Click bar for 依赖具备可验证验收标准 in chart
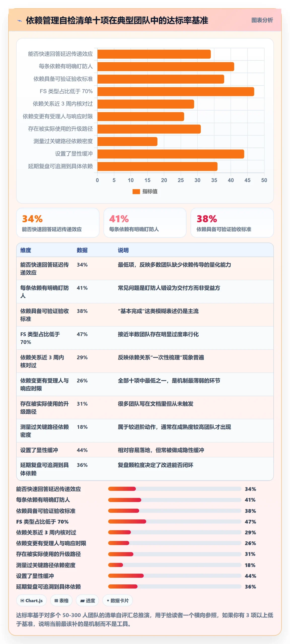 tap(161, 79)
